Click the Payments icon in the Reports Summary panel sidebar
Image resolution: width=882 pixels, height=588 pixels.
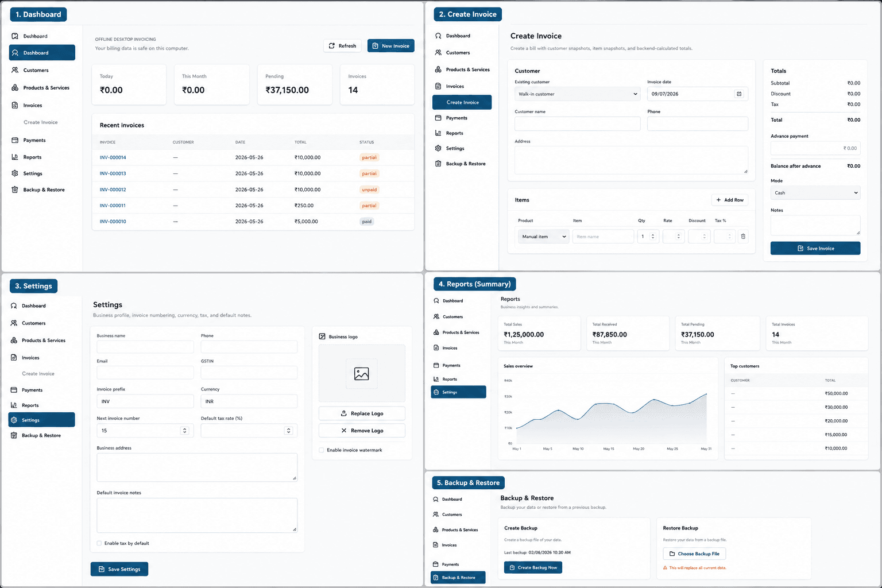click(x=436, y=365)
